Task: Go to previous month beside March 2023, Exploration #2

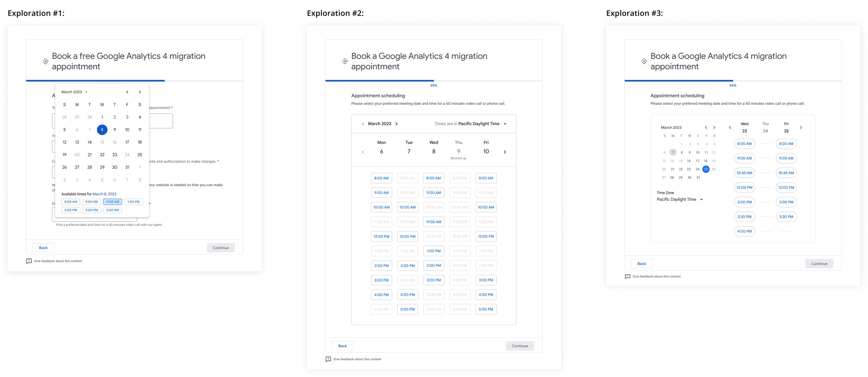Action: tap(363, 124)
